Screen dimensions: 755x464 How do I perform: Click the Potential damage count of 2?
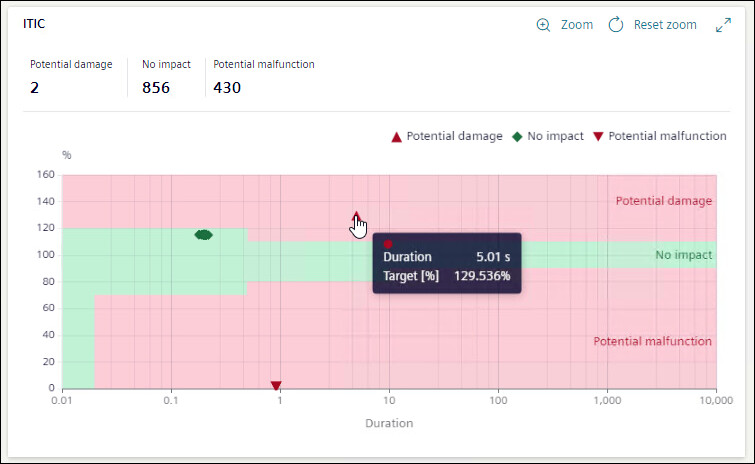(x=34, y=88)
